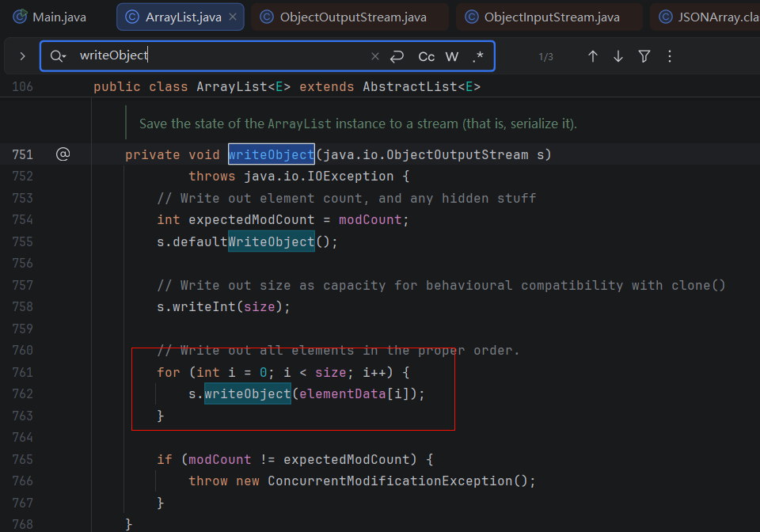Open search history magnifier dropdown
The image size is (760, 532).
pyautogui.click(x=58, y=56)
